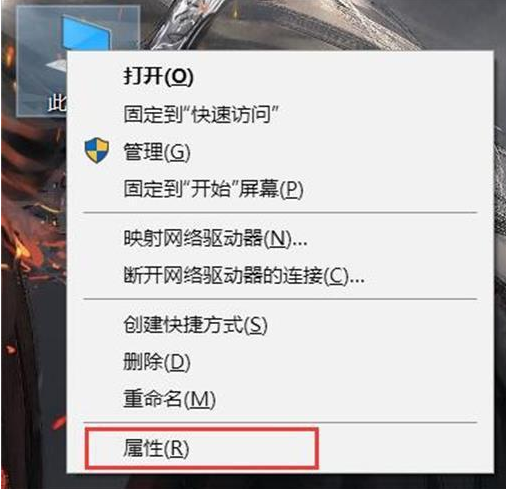This screenshot has height=489, width=506.
Task: Open 管理(G) from the context menu
Action: click(x=157, y=152)
